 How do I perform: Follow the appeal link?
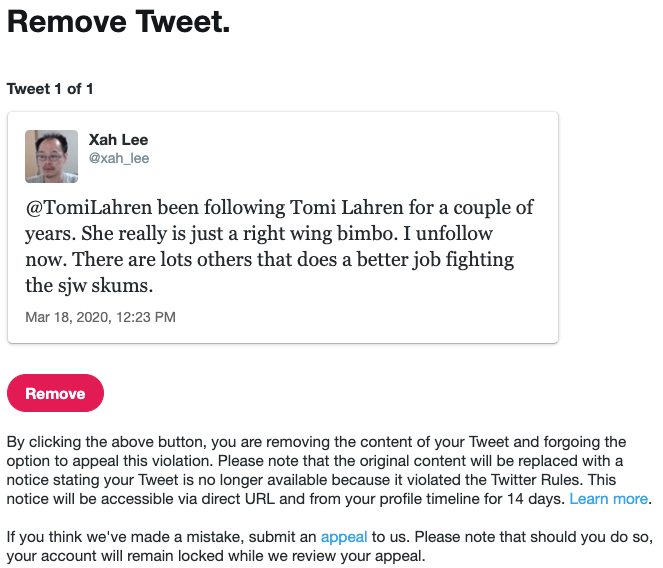[344, 537]
